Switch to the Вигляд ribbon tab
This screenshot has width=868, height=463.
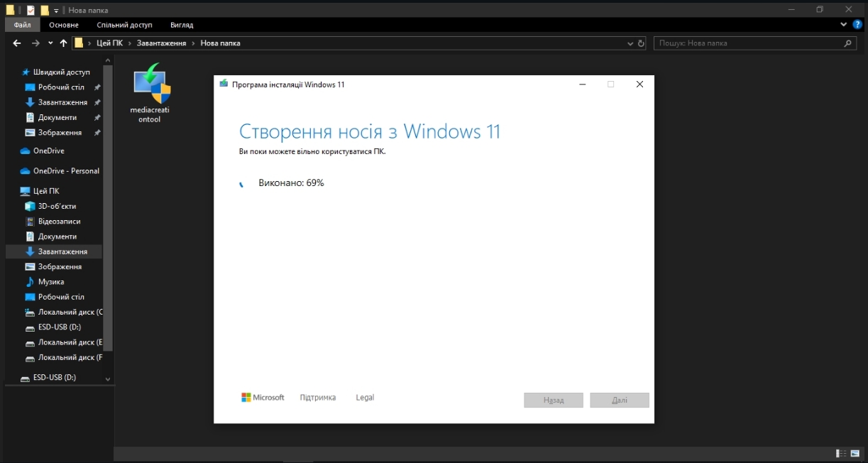click(x=182, y=25)
